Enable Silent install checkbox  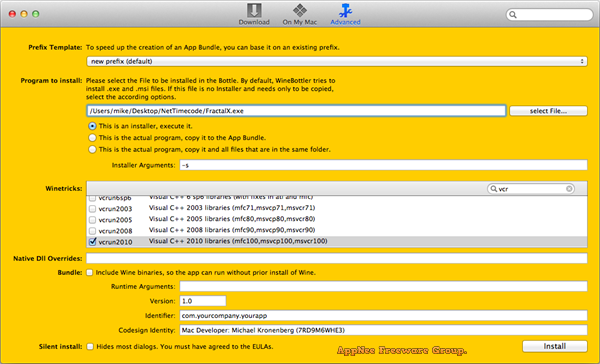[90, 346]
